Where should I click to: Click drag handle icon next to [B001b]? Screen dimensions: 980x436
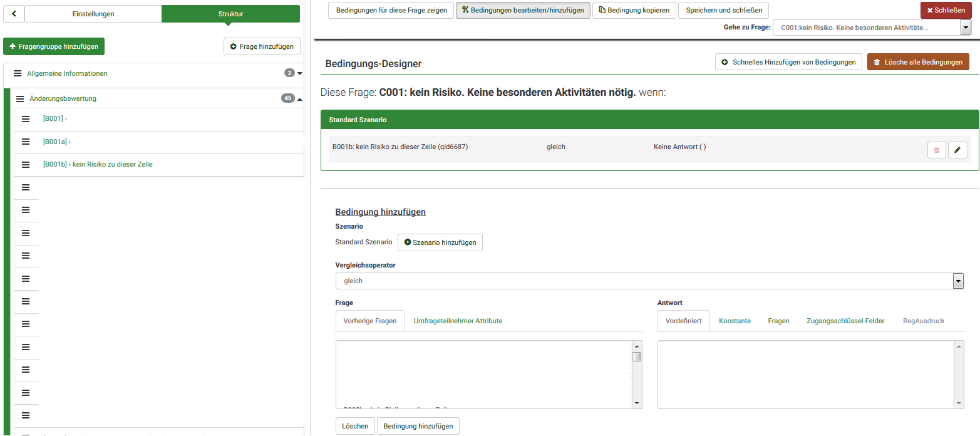[x=26, y=165]
